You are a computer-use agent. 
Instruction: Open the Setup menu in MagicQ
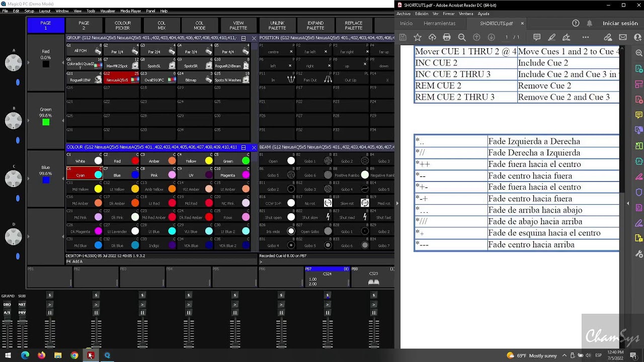(x=29, y=11)
